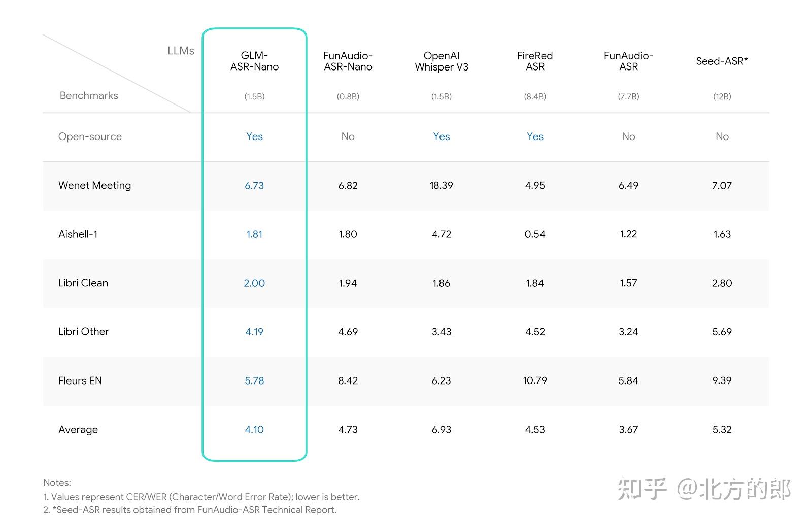The width and height of the screenshot is (812, 522).
Task: Click the Yes under OpenAI Whisper V3
Action: pos(441,136)
